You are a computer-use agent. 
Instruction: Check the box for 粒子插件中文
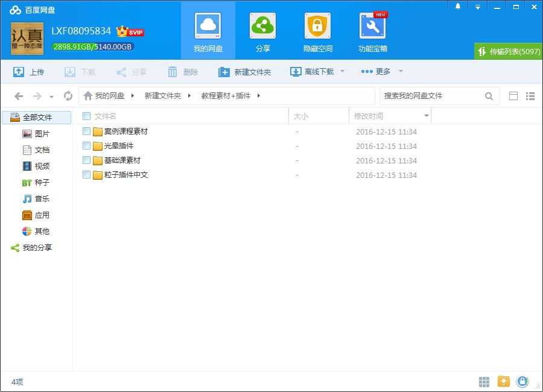pyautogui.click(x=86, y=175)
